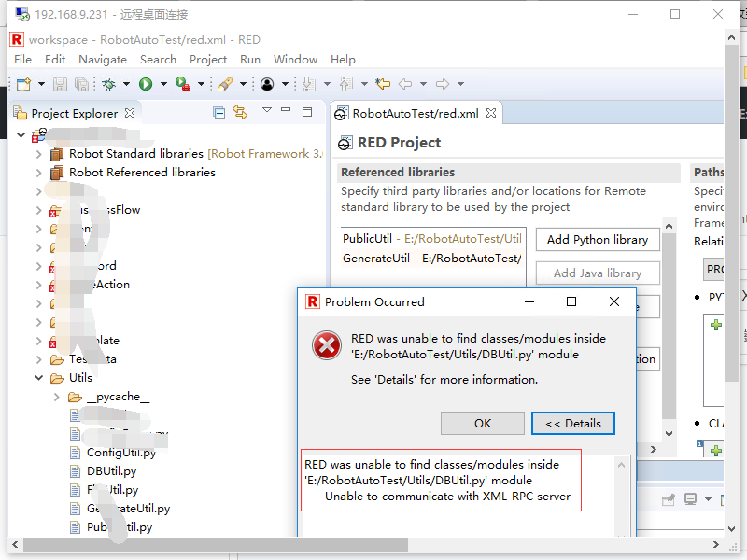Viewport: 747px width, 560px height.
Task: Click the New wizard icon
Action: (25, 84)
